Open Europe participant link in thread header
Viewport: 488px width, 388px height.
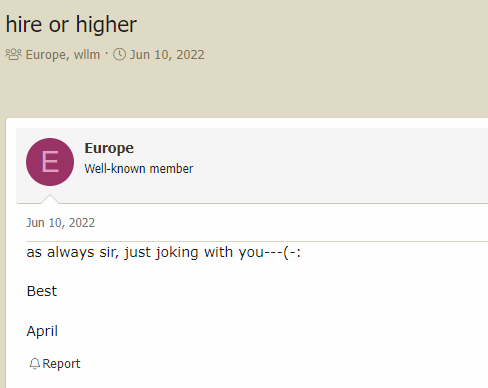pos(45,55)
